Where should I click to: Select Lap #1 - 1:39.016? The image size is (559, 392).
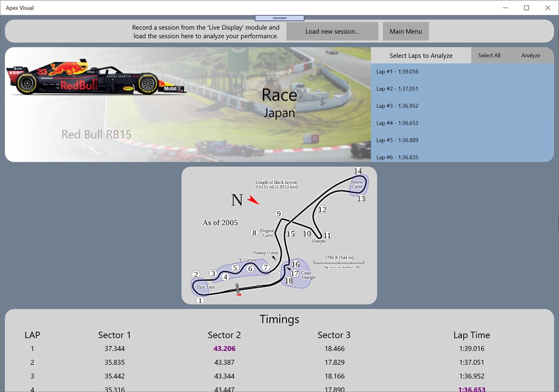(x=462, y=72)
